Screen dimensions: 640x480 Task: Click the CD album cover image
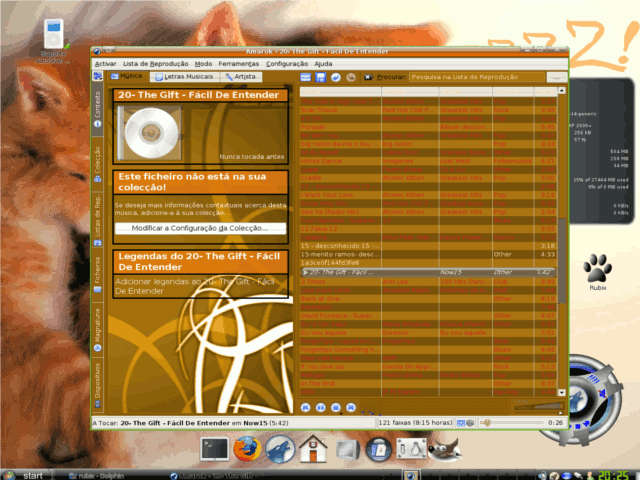tap(149, 133)
